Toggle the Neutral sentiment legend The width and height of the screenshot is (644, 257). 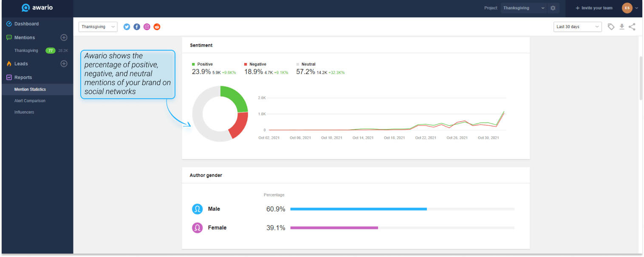click(306, 64)
